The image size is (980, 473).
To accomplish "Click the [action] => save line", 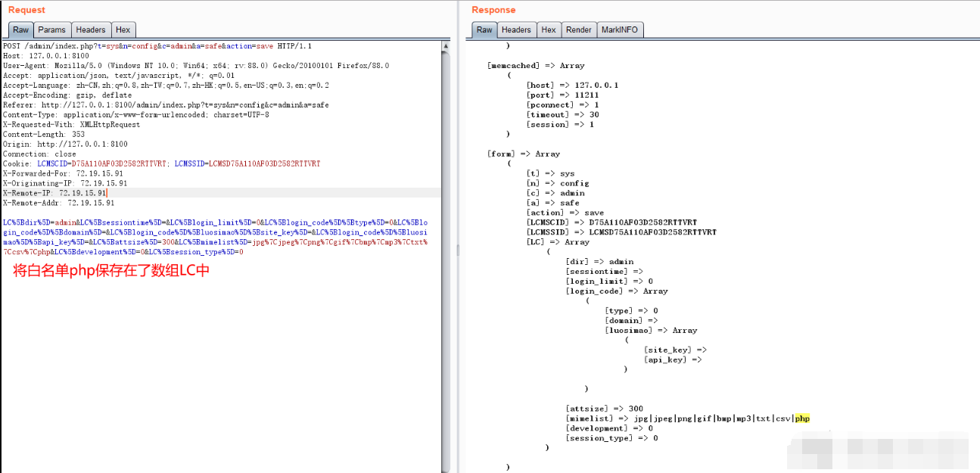I will coord(565,213).
